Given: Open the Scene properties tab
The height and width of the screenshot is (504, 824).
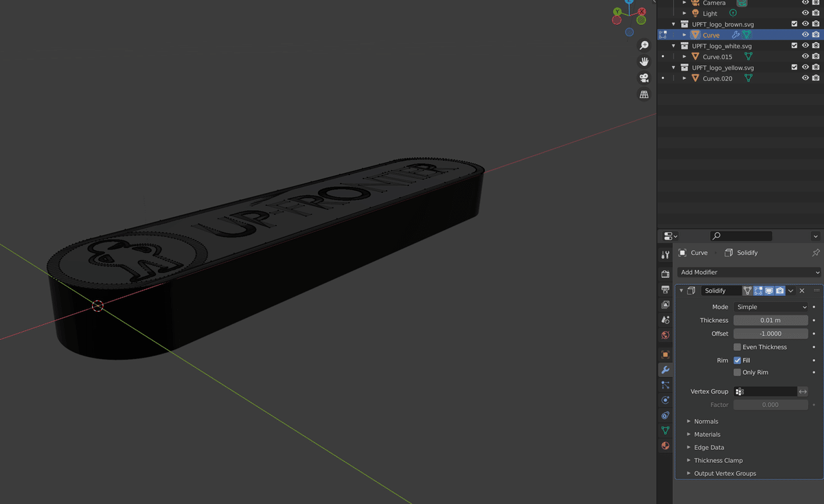Looking at the screenshot, I should point(665,320).
